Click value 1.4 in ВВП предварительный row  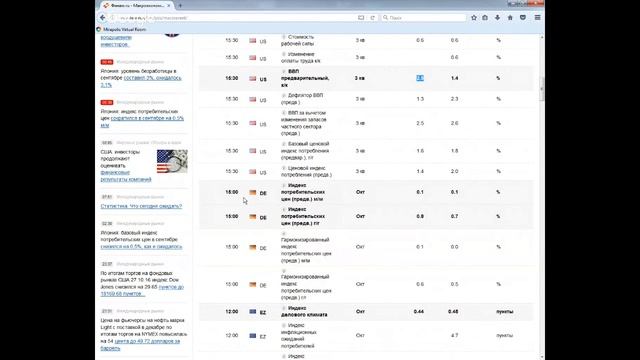click(454, 78)
